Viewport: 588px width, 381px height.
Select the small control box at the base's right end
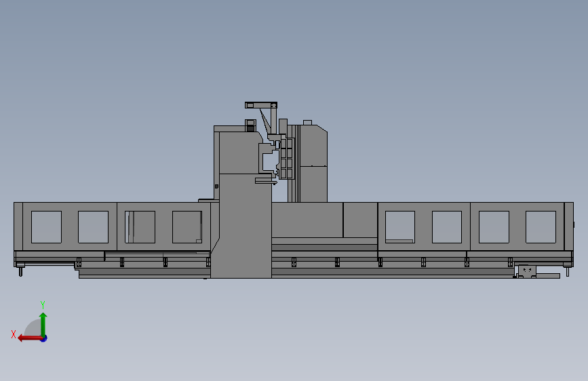527,271
